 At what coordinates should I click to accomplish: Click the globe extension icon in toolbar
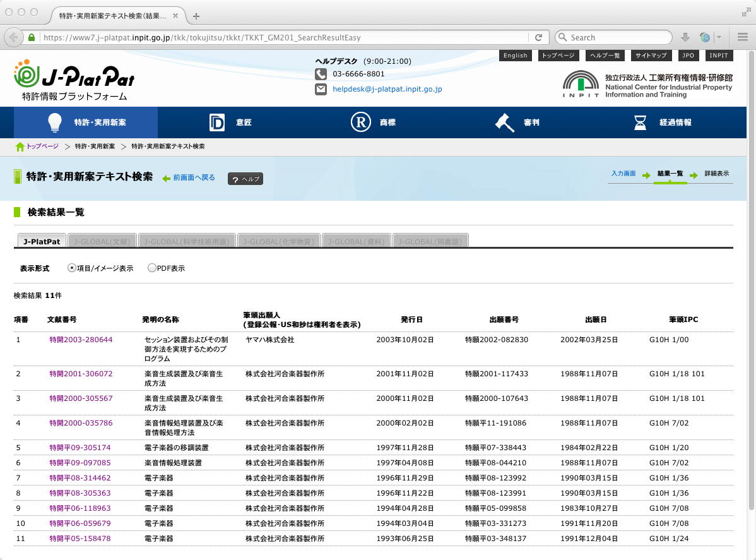click(705, 37)
